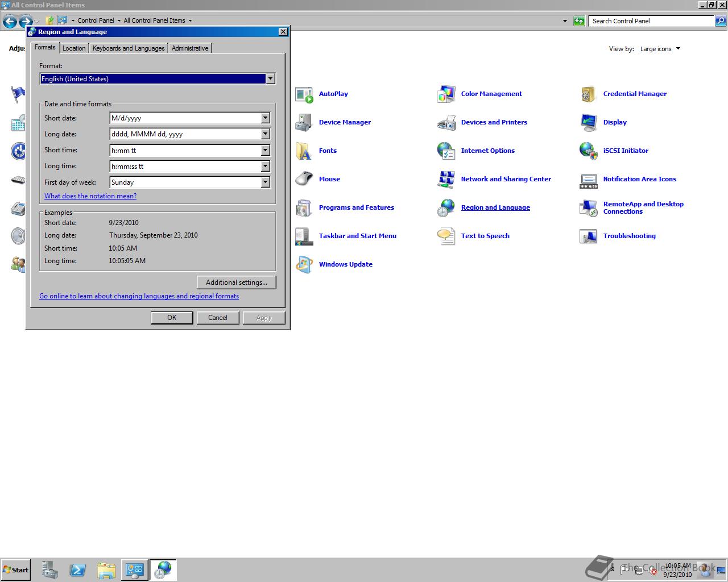
Task: Click the All Control Panel Items breadcrumb
Action: tap(154, 21)
